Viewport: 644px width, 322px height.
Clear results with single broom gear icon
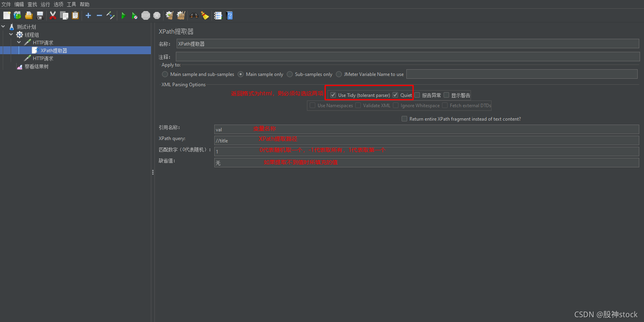(x=170, y=15)
